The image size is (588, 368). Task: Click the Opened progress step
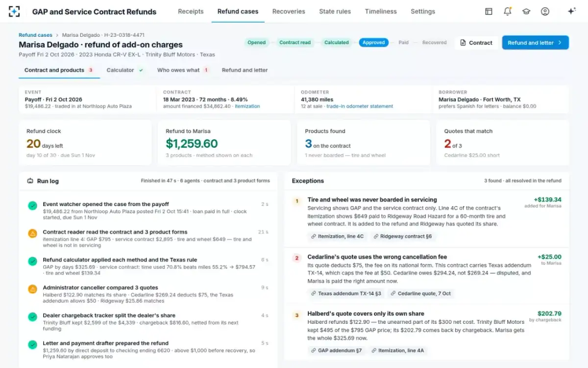click(256, 43)
